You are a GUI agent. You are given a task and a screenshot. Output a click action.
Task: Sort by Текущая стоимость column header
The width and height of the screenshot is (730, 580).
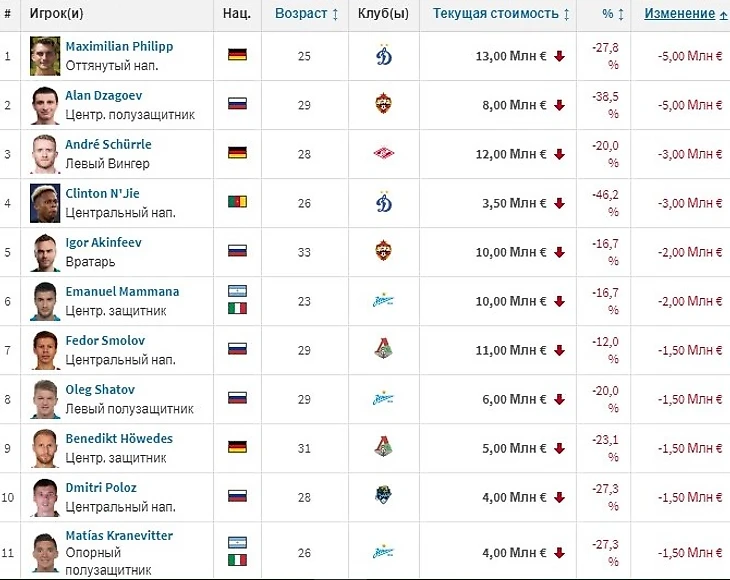pos(501,14)
